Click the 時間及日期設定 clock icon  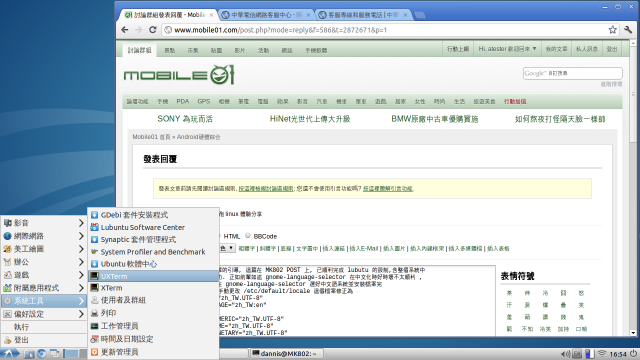(x=94, y=339)
